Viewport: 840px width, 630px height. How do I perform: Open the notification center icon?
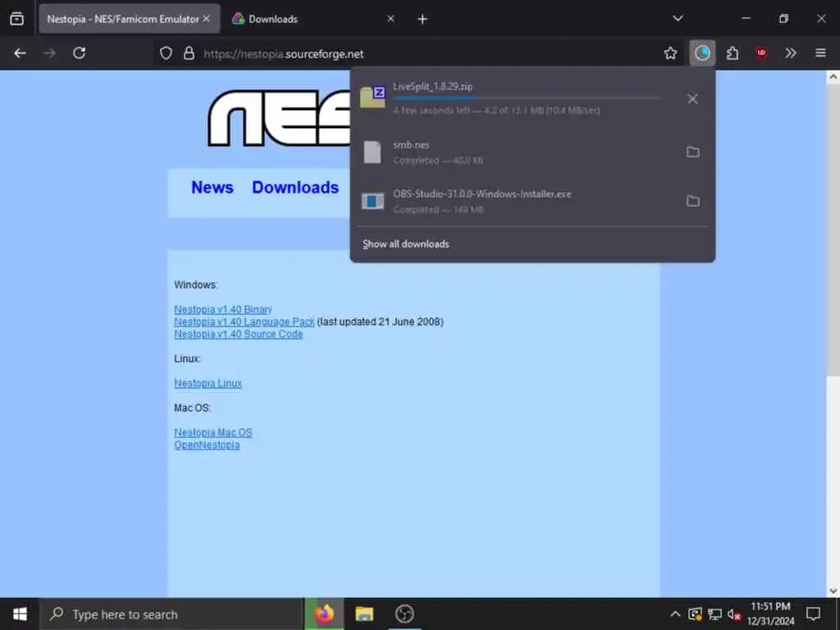coord(813,614)
